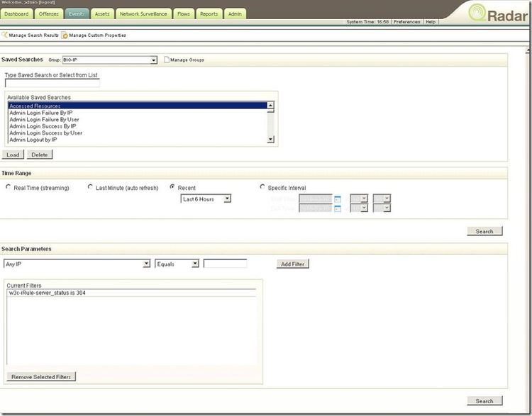
Task: Select Admin Logout by IP
Action: tap(138, 140)
